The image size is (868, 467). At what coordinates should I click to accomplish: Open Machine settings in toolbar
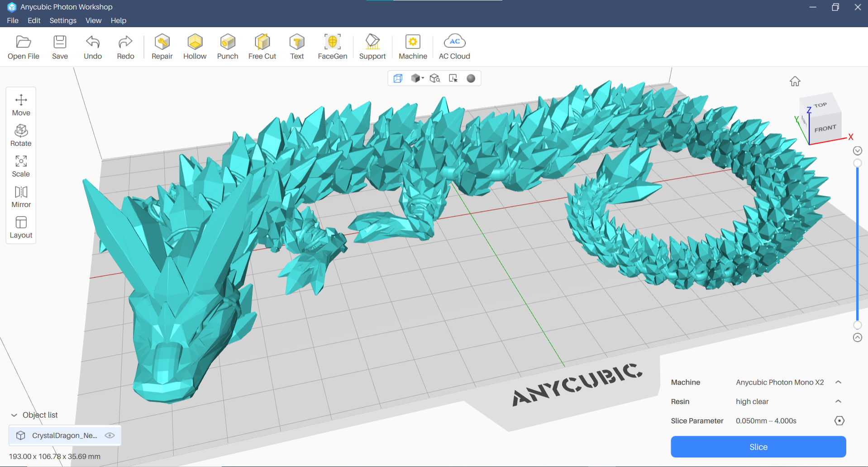413,47
